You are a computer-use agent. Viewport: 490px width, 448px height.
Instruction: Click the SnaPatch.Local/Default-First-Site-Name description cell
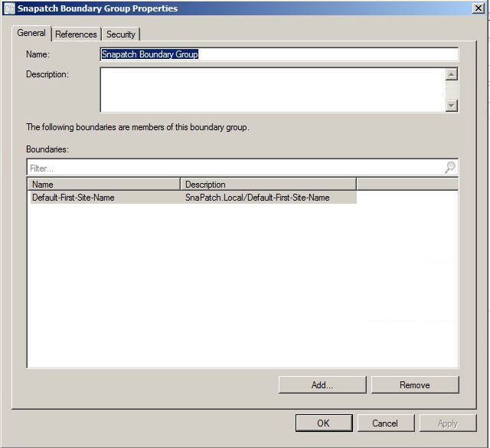pyautogui.click(x=257, y=198)
